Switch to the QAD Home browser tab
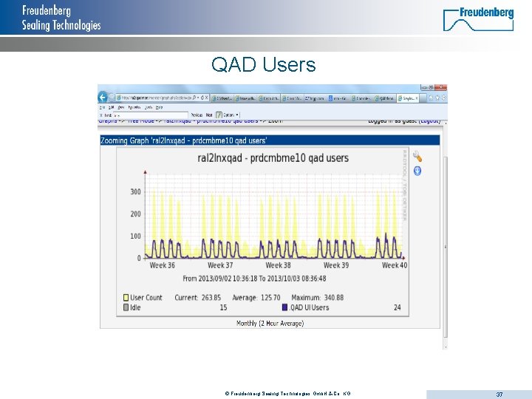 click(385, 98)
